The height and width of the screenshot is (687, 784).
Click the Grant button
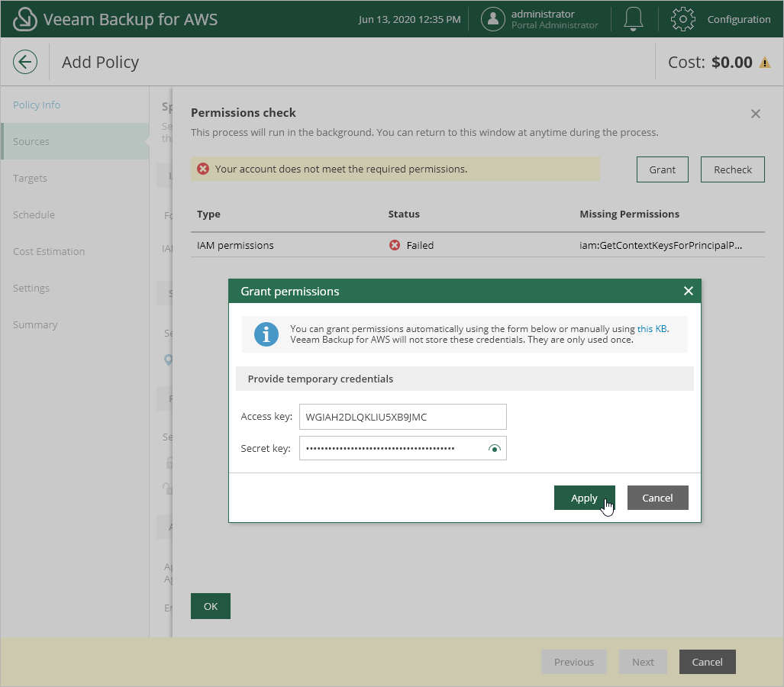click(662, 169)
